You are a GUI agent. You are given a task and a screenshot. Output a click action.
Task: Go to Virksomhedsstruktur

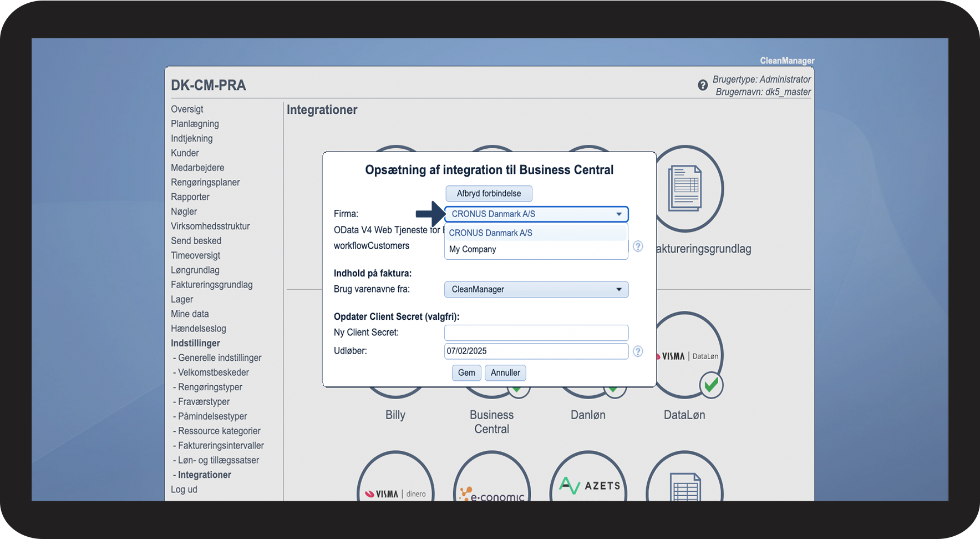pos(210,226)
